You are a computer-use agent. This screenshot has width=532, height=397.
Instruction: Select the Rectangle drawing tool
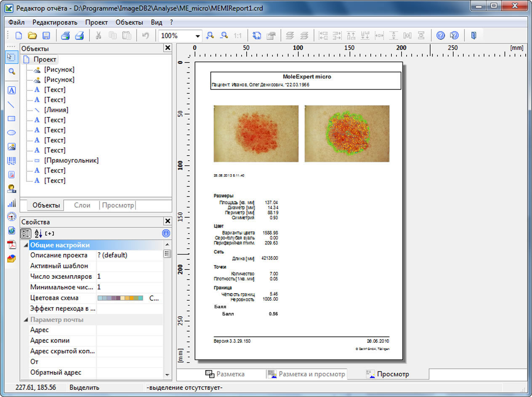(12, 119)
